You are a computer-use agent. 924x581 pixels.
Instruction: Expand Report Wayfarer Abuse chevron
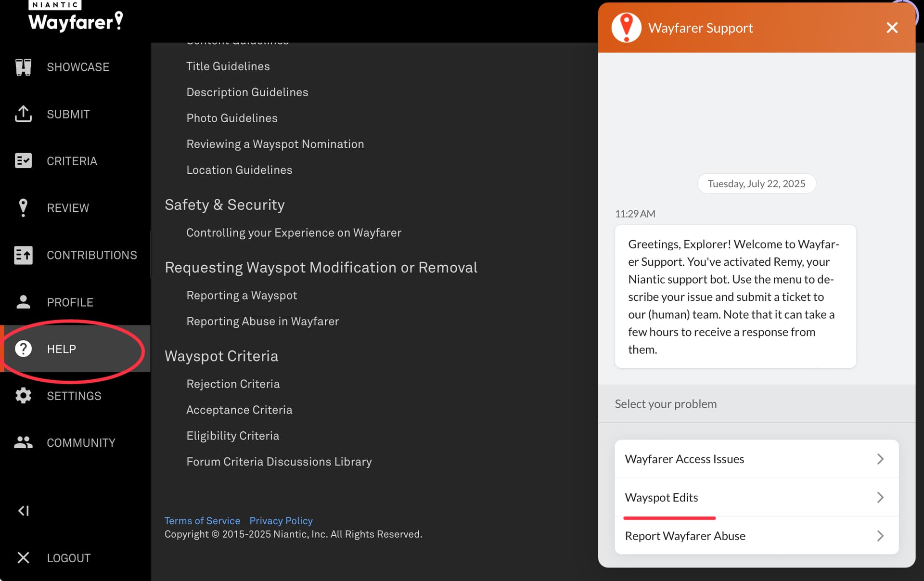pyautogui.click(x=880, y=536)
